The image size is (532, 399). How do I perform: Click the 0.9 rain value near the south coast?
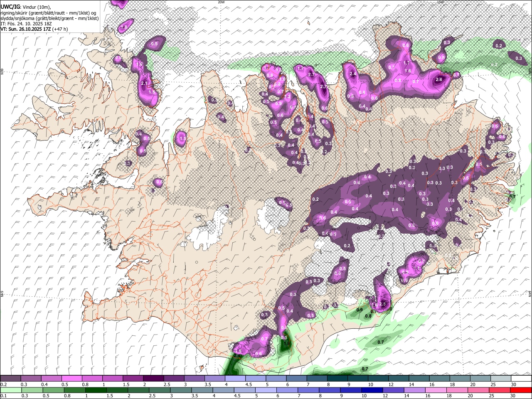coord(360,310)
